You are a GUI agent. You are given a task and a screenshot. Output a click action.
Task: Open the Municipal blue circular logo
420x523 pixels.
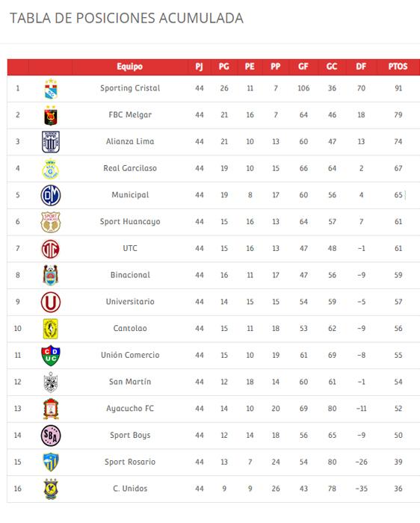tap(51, 196)
